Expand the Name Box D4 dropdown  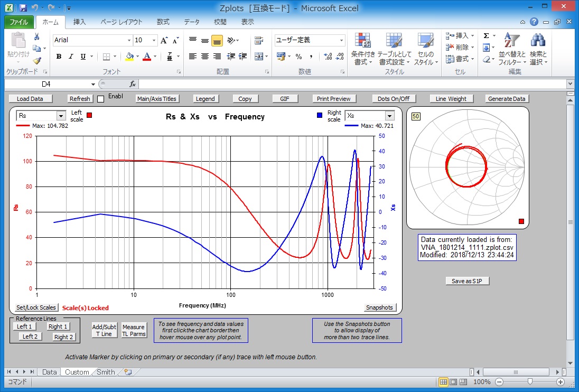click(x=93, y=84)
